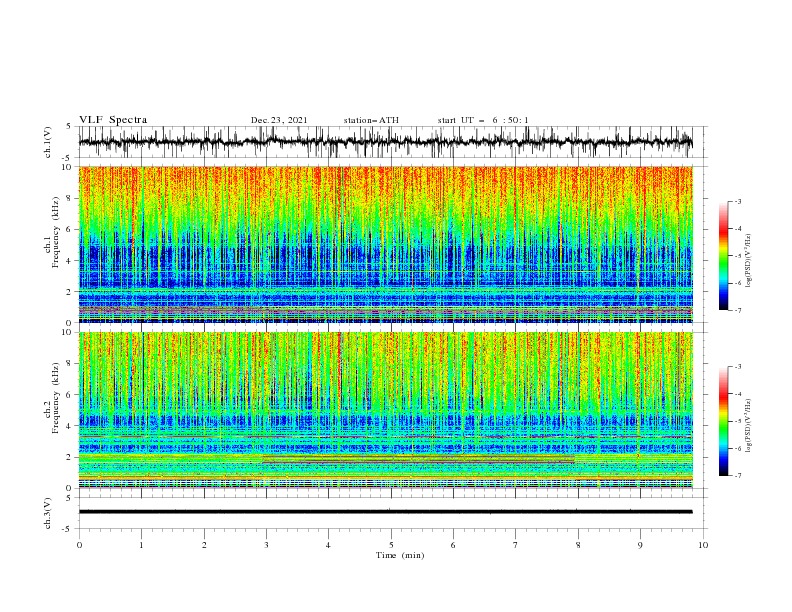Click the ch.3 flat voltage trace
The image size is (792, 612).
(x=385, y=512)
